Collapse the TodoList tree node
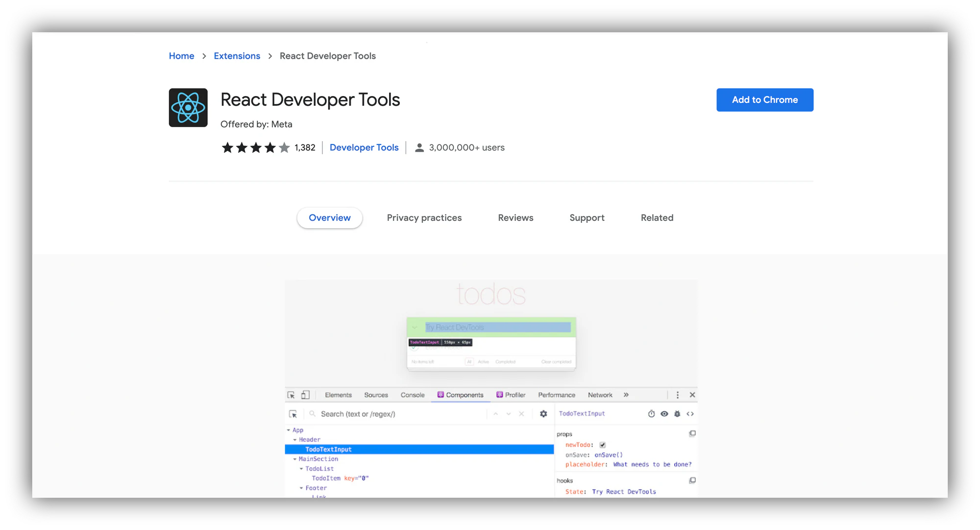This screenshot has height=530, width=980. coord(301,469)
